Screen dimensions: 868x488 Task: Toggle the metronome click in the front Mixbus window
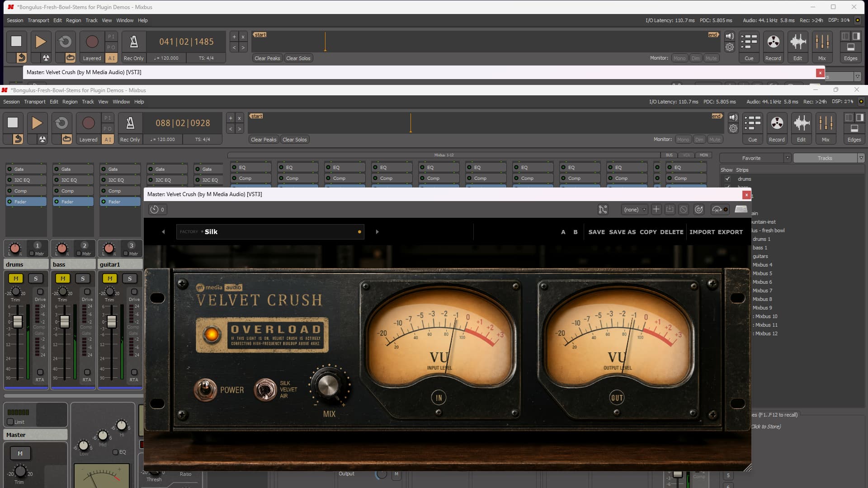130,123
